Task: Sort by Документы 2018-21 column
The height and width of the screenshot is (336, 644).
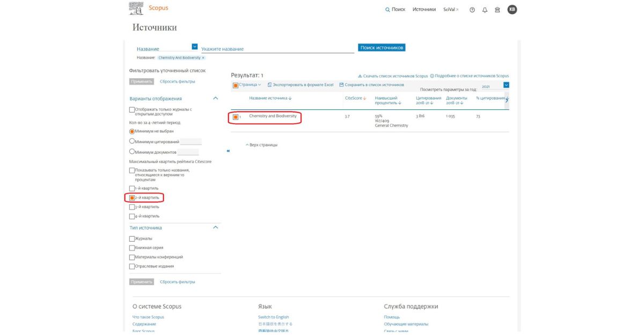Action: 457,101
